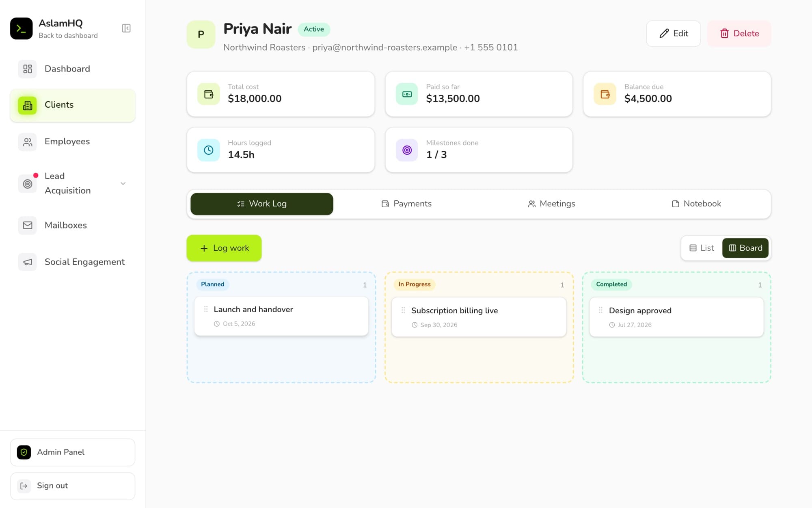Screen dimensions: 812x508
Task: Click the Employees people icon
Action: pyautogui.click(x=28, y=142)
